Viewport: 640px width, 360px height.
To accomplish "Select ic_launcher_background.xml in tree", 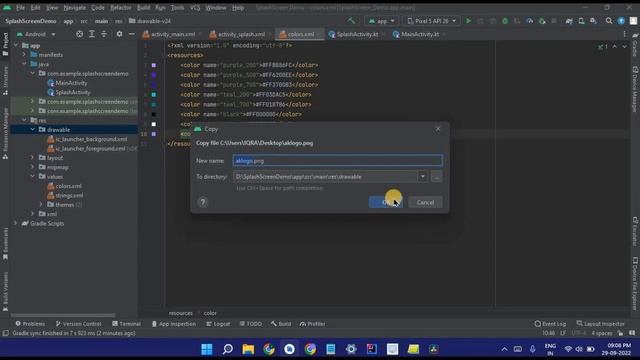I will tap(91, 139).
